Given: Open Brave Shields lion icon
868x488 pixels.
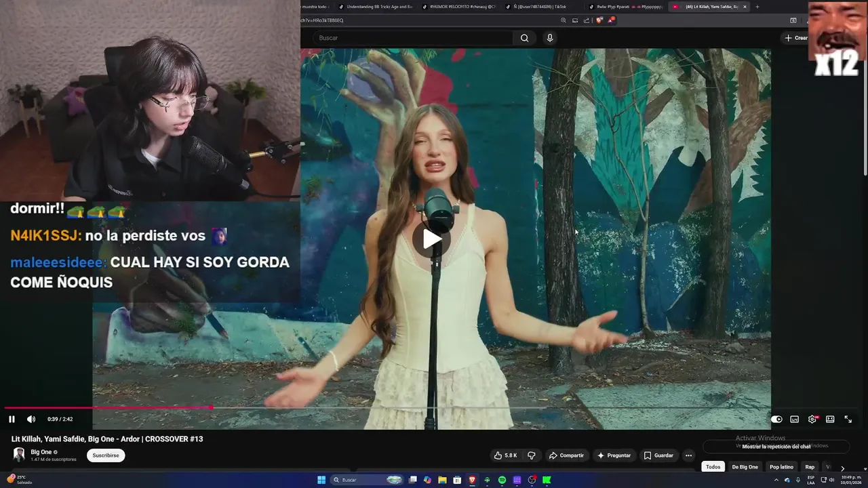Looking at the screenshot, I should (599, 20).
